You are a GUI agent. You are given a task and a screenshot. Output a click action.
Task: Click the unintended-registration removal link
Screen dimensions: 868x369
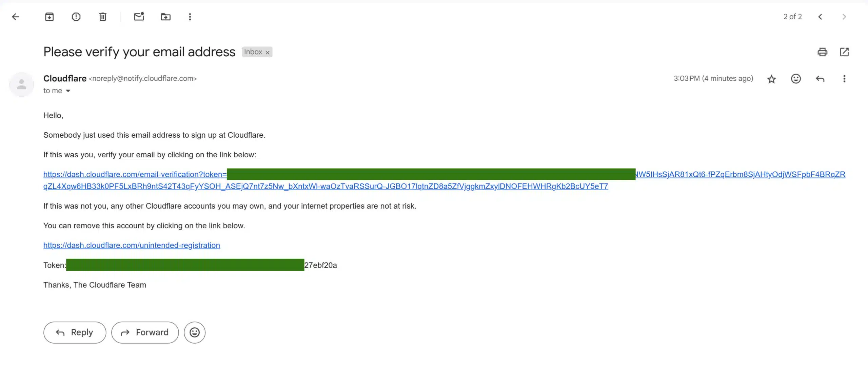(132, 245)
